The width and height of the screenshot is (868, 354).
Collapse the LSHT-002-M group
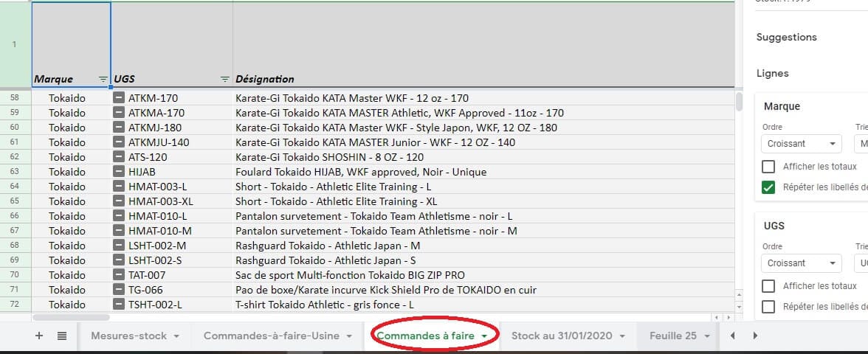point(118,246)
